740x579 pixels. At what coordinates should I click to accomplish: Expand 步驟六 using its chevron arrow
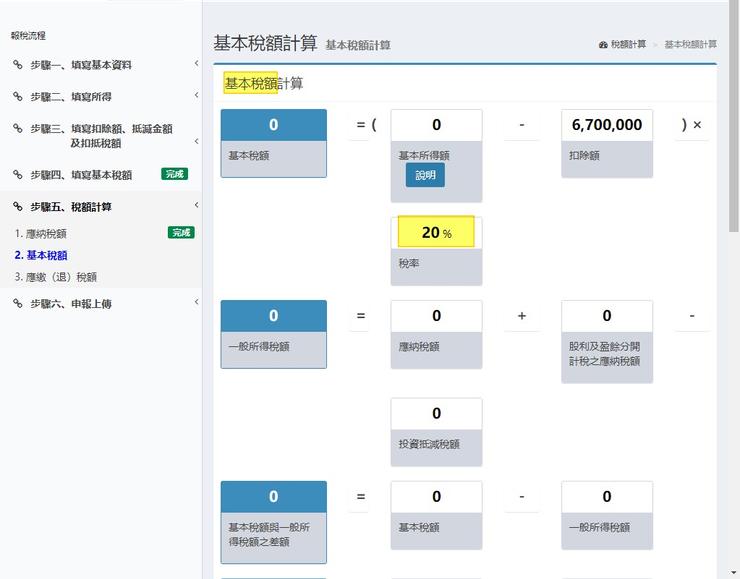coord(196,303)
